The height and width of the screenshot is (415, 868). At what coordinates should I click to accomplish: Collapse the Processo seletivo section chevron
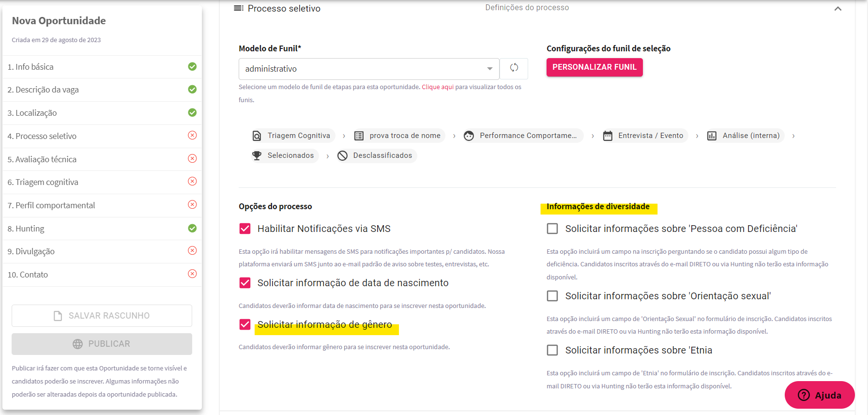tap(838, 9)
